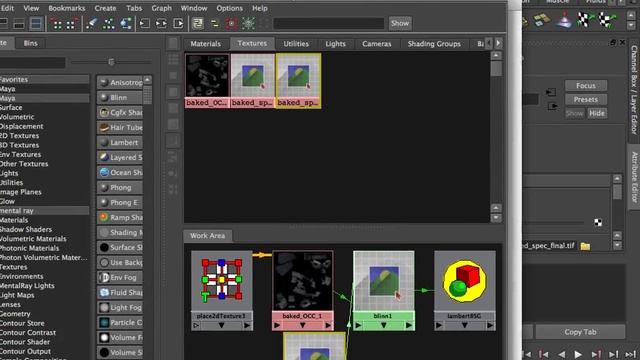Screen dimensions: 640x360
Task: Select the Work Area tab
Action: pos(207,236)
